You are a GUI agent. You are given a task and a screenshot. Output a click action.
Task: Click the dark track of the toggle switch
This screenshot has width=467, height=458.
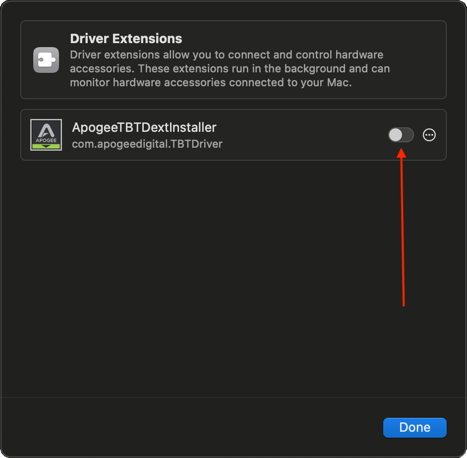click(x=408, y=135)
